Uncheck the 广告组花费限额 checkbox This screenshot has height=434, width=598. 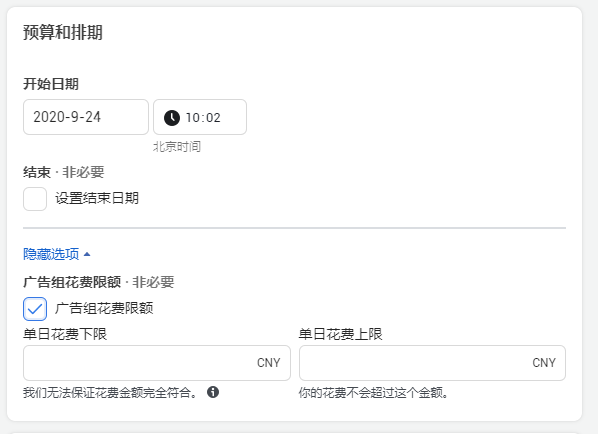point(35,309)
